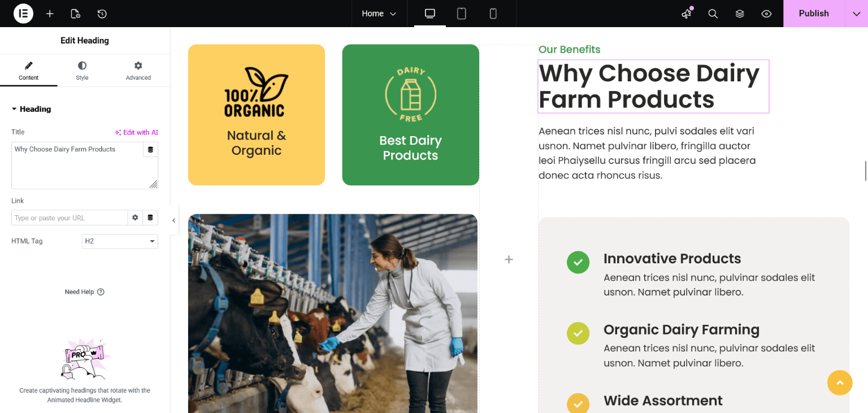Open the HTML Tag H2 dropdown
The width and height of the screenshot is (868, 413).
click(x=120, y=241)
